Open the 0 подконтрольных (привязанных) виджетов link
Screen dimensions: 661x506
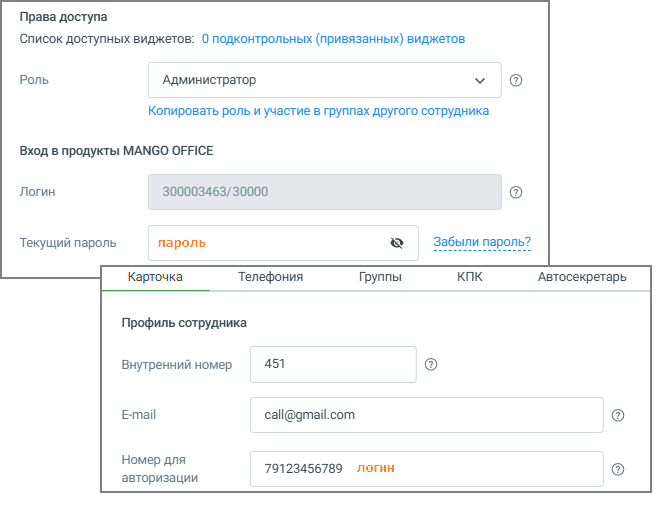(x=333, y=39)
